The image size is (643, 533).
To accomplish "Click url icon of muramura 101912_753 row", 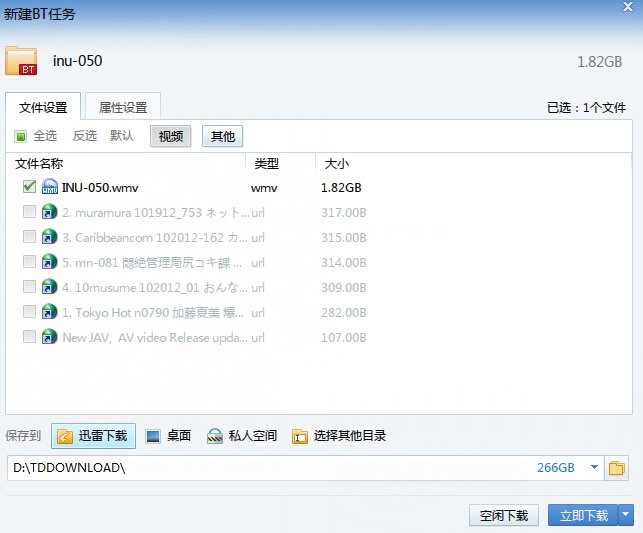I will pos(50,212).
